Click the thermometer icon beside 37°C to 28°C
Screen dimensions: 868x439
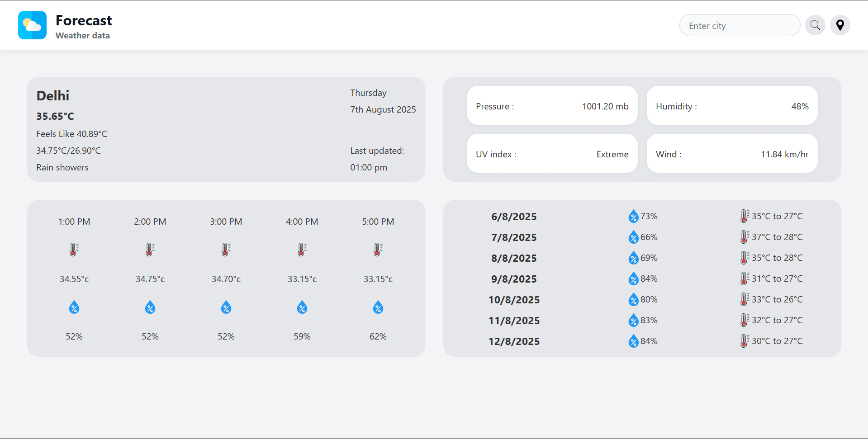(744, 237)
